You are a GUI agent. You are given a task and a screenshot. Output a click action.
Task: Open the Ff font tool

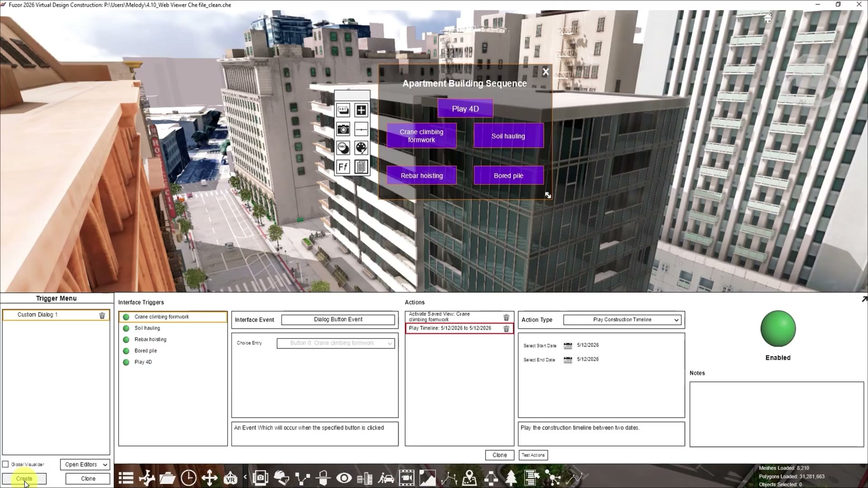tap(343, 167)
